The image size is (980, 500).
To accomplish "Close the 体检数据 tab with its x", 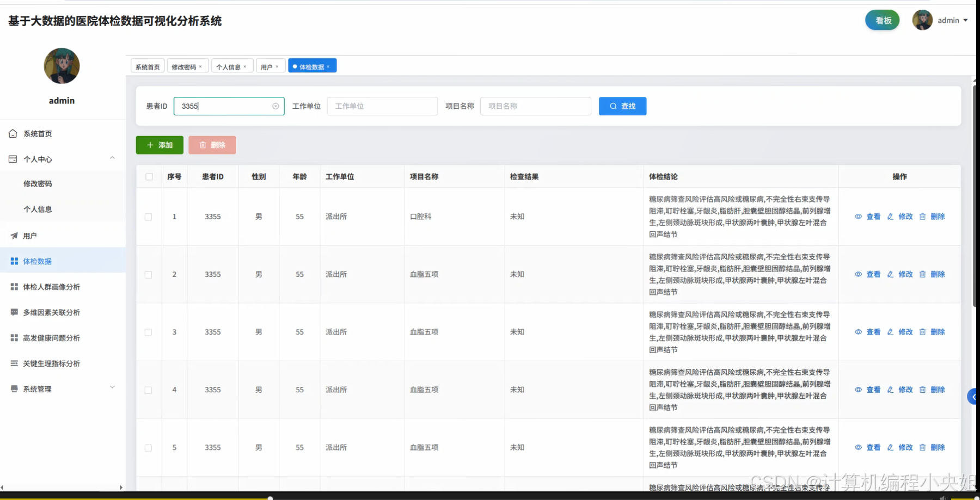I will [328, 66].
